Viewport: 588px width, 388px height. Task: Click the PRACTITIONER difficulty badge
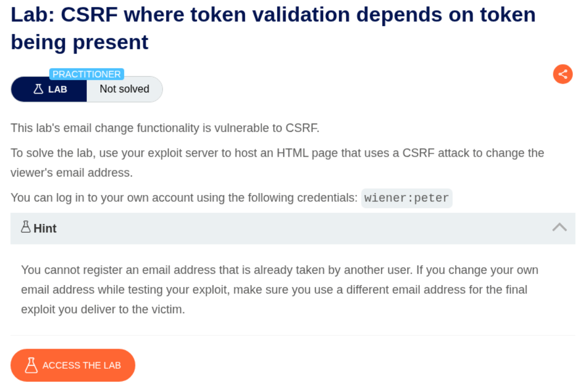tap(87, 74)
